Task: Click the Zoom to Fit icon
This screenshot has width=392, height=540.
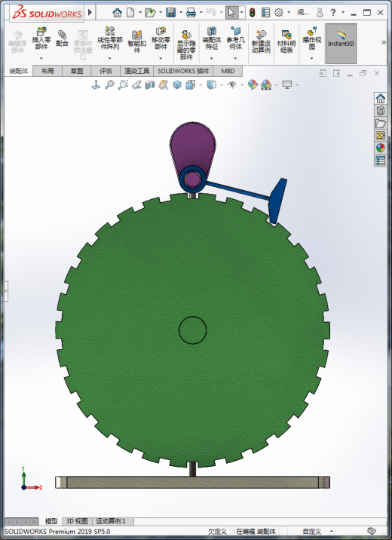Action: [109, 84]
